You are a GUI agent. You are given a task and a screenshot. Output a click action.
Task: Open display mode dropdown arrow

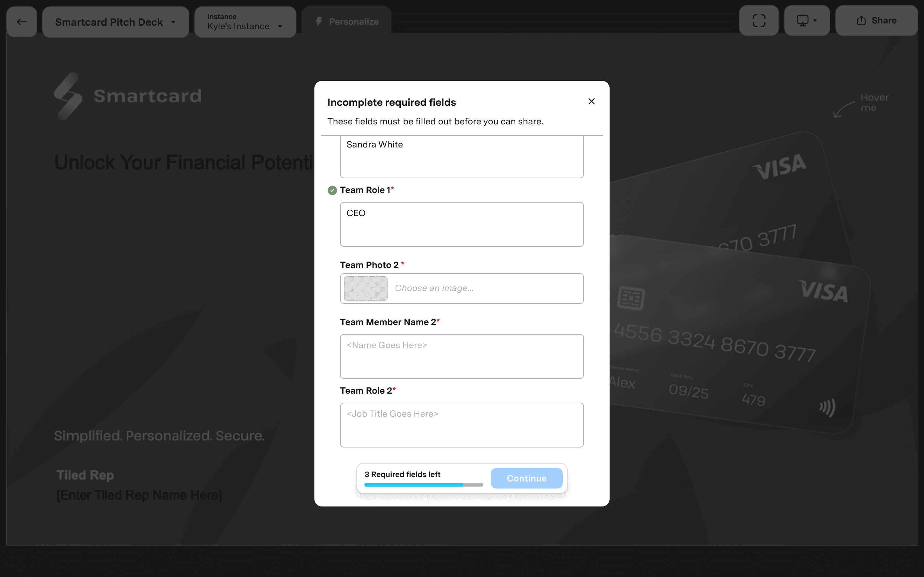tap(815, 21)
